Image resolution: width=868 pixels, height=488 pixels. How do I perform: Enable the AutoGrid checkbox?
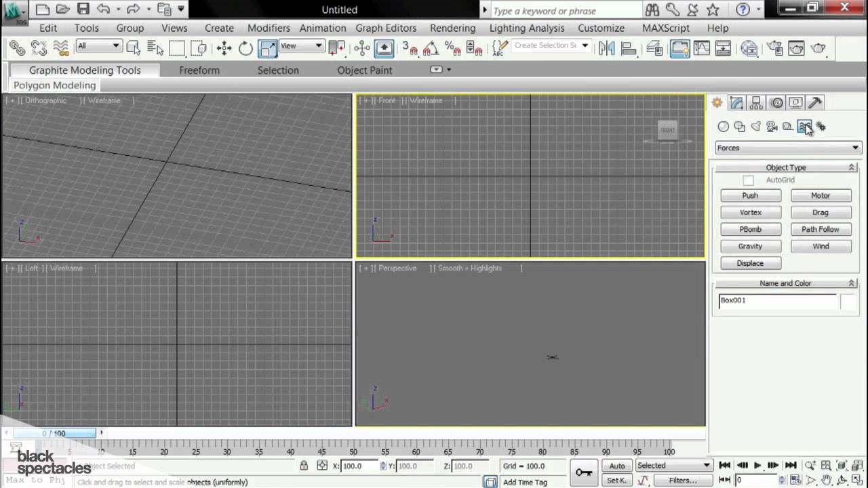[x=748, y=180]
